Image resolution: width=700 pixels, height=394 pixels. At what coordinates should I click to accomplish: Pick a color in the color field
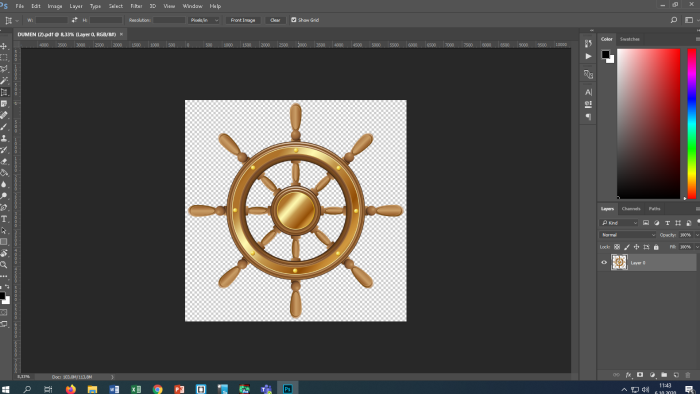(x=648, y=124)
